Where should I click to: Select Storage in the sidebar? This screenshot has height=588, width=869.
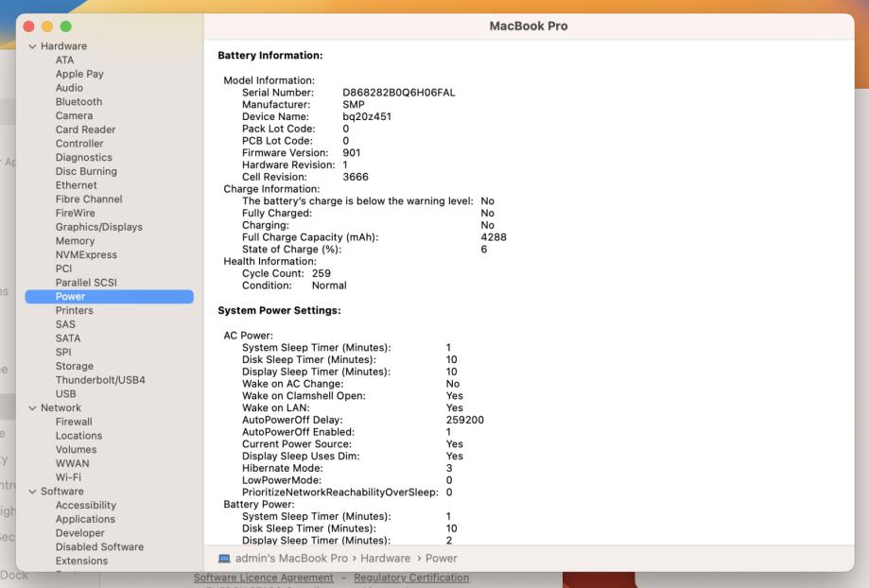75,366
